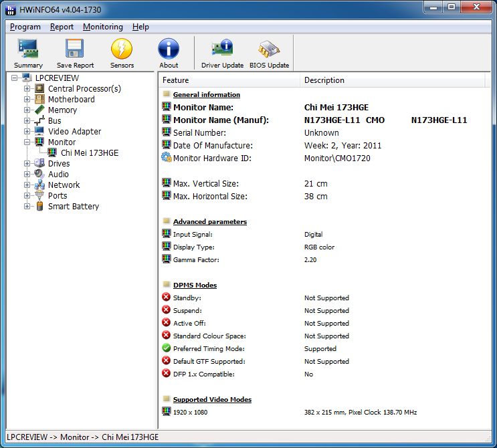This screenshot has width=497, height=448.
Task: Expand the Drives tree node
Action: pyautogui.click(x=27, y=163)
